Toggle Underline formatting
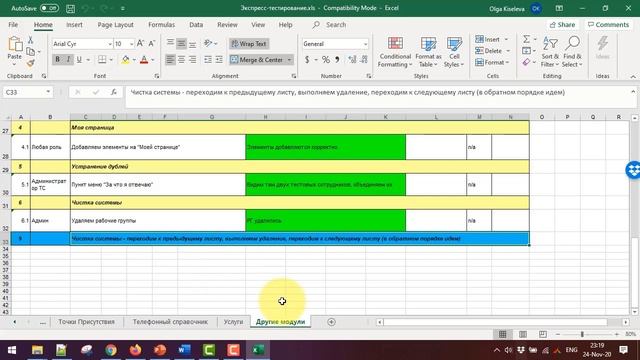This screenshot has height=360, width=640. (79, 60)
